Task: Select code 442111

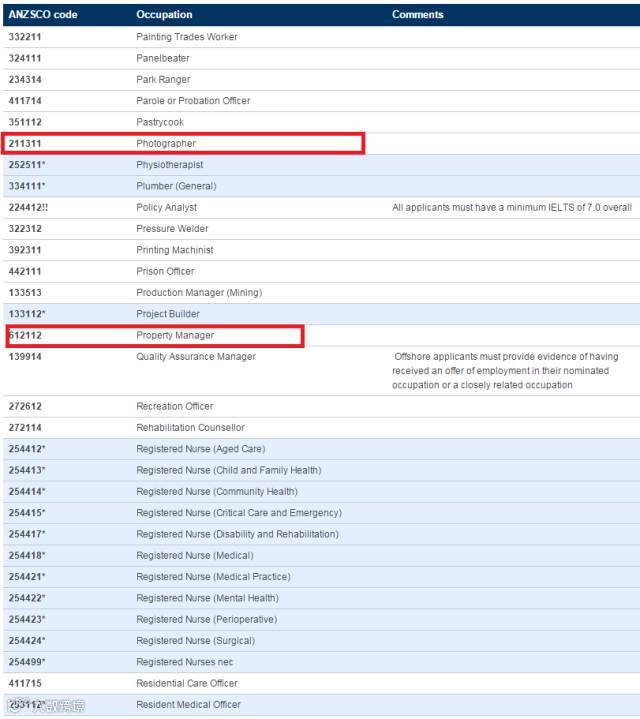Action: [x=25, y=271]
